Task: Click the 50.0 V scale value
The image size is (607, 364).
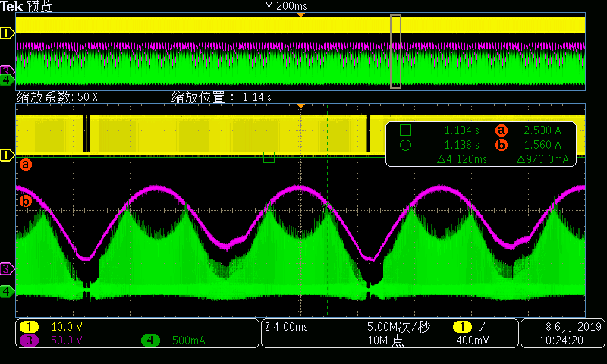Action: [x=67, y=340]
